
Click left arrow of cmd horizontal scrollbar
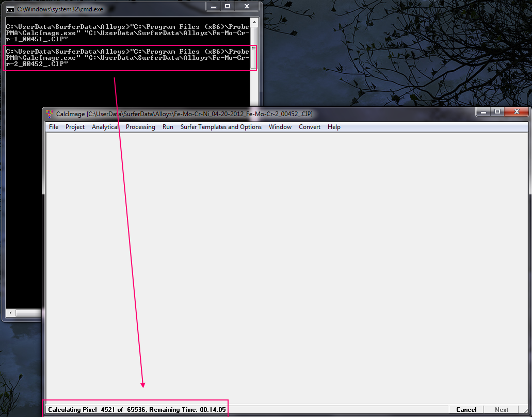tap(10, 313)
